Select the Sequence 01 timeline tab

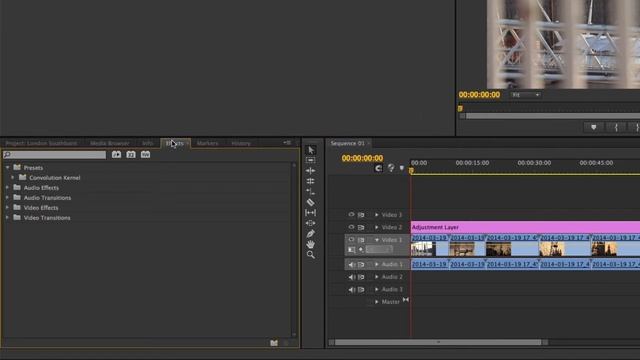pyautogui.click(x=347, y=143)
